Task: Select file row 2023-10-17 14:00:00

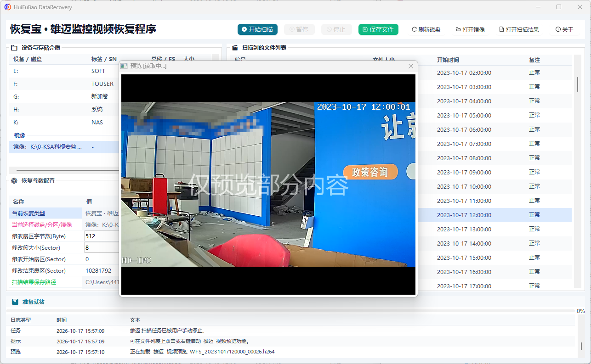Action: 495,243
